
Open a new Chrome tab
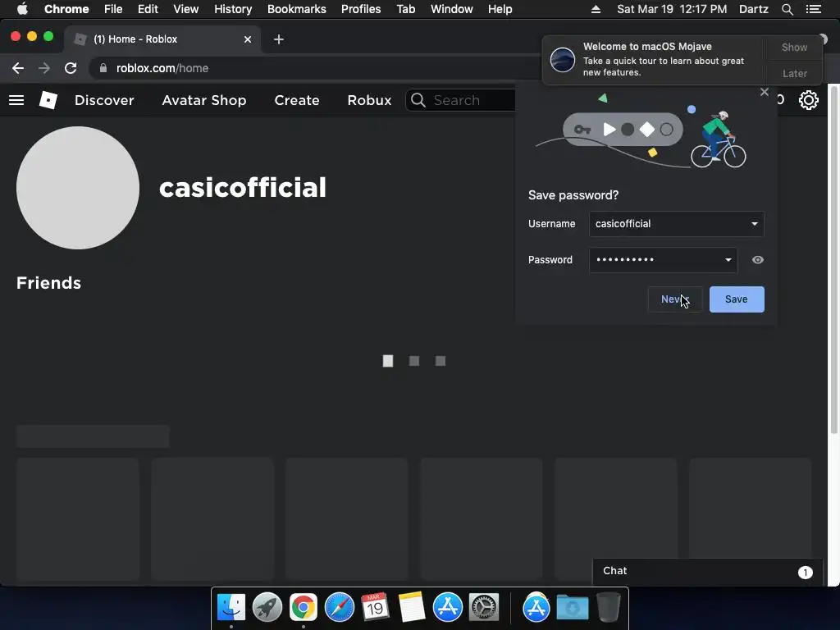tap(279, 39)
